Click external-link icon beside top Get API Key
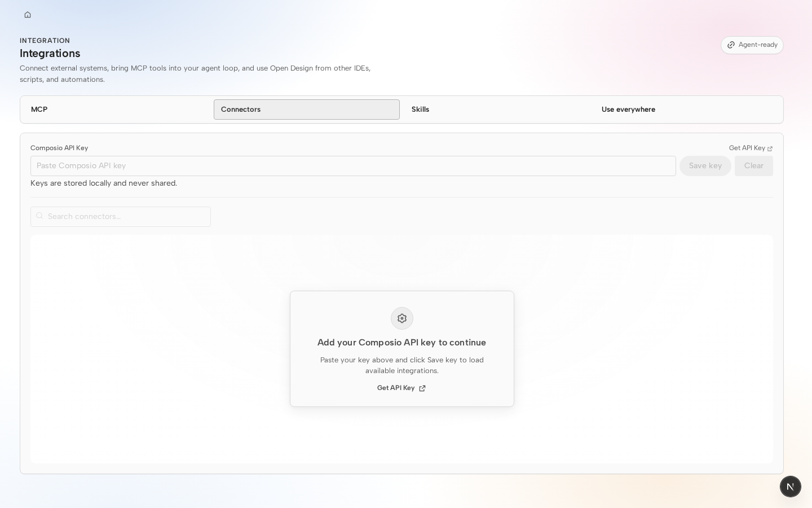812x508 pixels. coord(770,148)
